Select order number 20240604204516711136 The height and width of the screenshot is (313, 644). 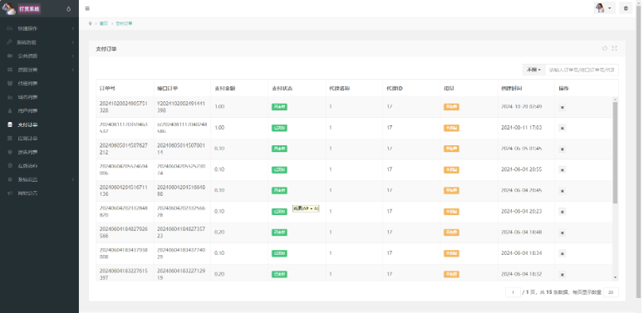123,191
